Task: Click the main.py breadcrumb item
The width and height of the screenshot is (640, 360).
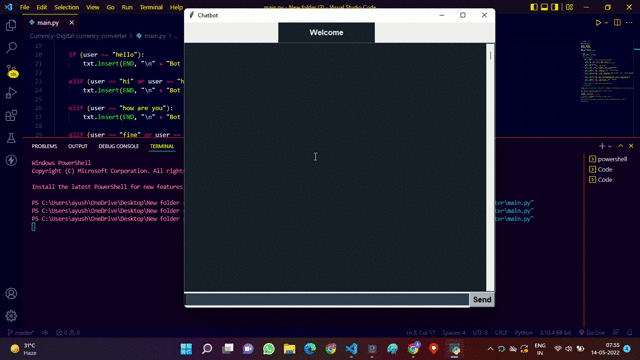Action: coord(151,36)
